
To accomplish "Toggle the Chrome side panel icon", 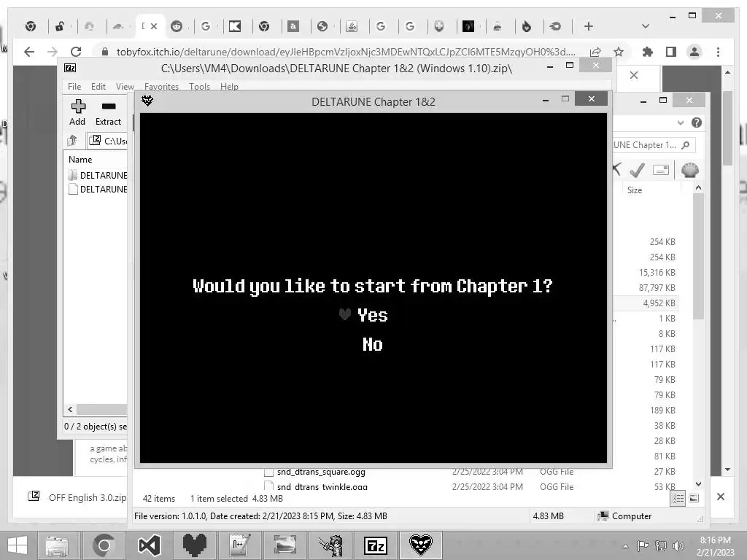I will point(671,52).
